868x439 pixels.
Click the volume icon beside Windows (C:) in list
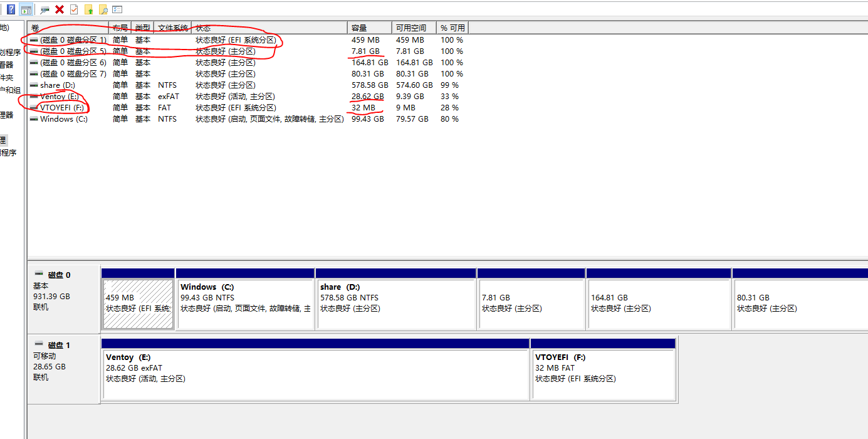34,119
